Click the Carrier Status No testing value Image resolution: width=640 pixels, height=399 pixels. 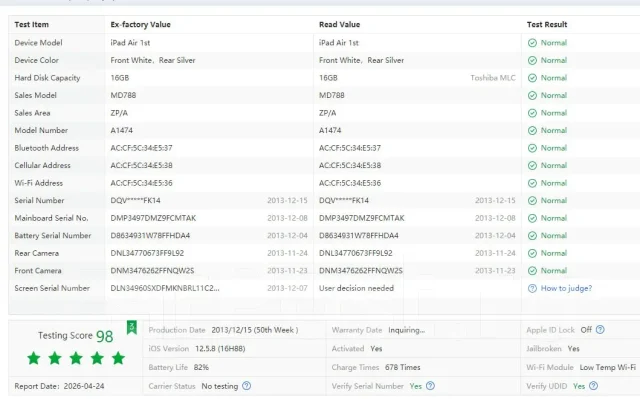pos(220,386)
